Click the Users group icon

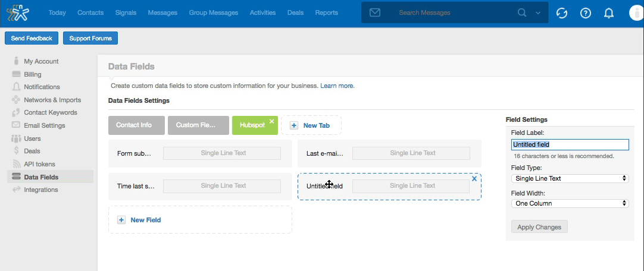(x=16, y=138)
